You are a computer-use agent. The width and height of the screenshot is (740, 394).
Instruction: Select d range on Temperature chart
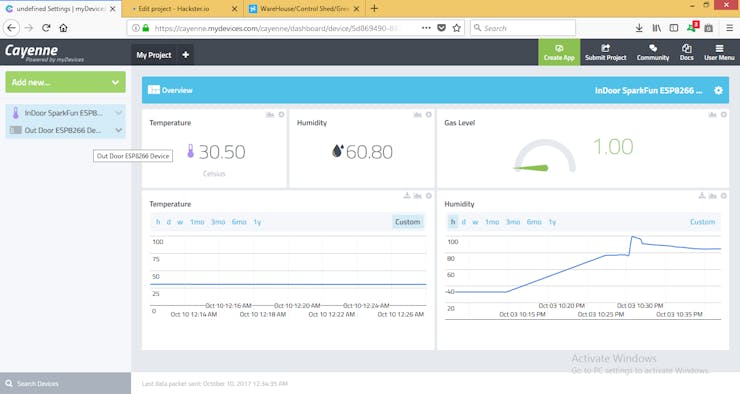(x=168, y=222)
